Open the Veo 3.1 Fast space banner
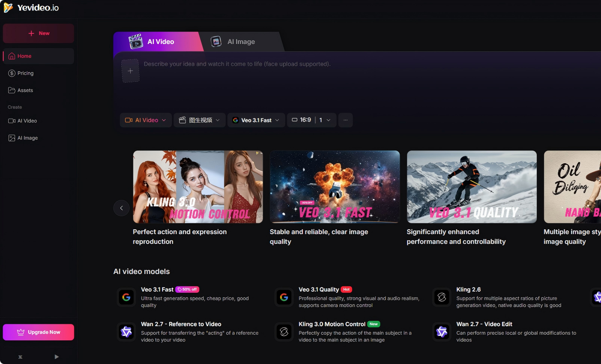This screenshot has width=601, height=364. [x=335, y=187]
